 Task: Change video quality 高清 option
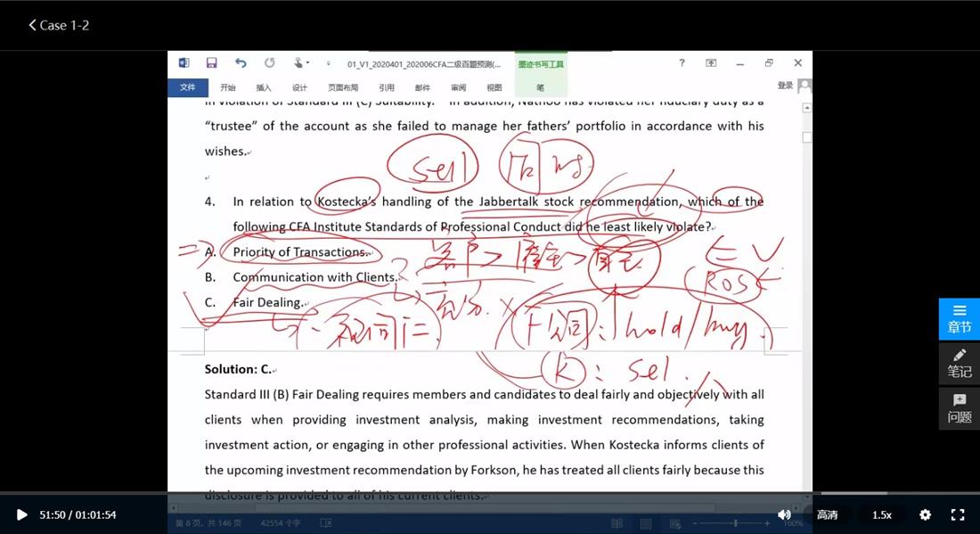click(x=827, y=514)
